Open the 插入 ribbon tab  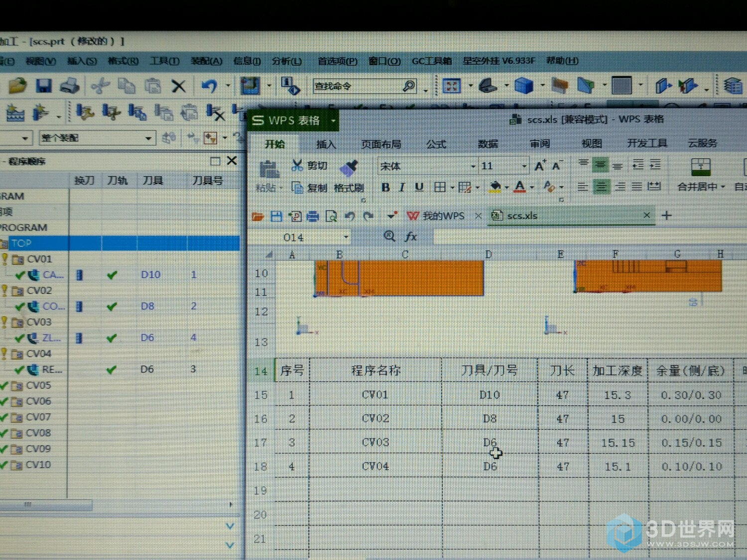(326, 144)
